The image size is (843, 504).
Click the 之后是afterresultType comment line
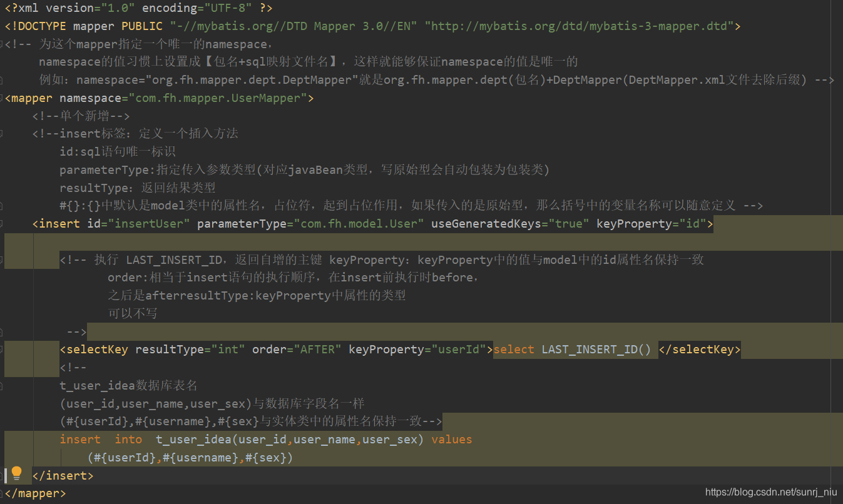pyautogui.click(x=257, y=295)
